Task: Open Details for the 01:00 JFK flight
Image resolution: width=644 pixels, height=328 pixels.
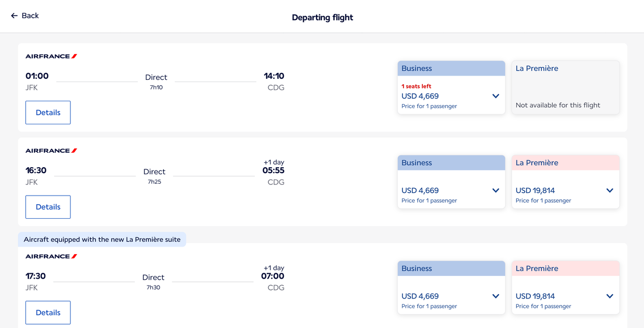Action: pyautogui.click(x=48, y=112)
